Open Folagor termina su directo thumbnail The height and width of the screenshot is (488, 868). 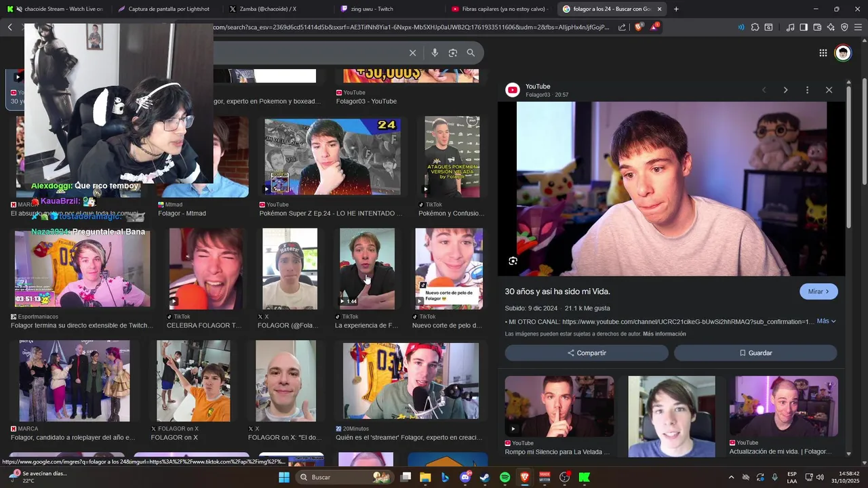point(83,269)
